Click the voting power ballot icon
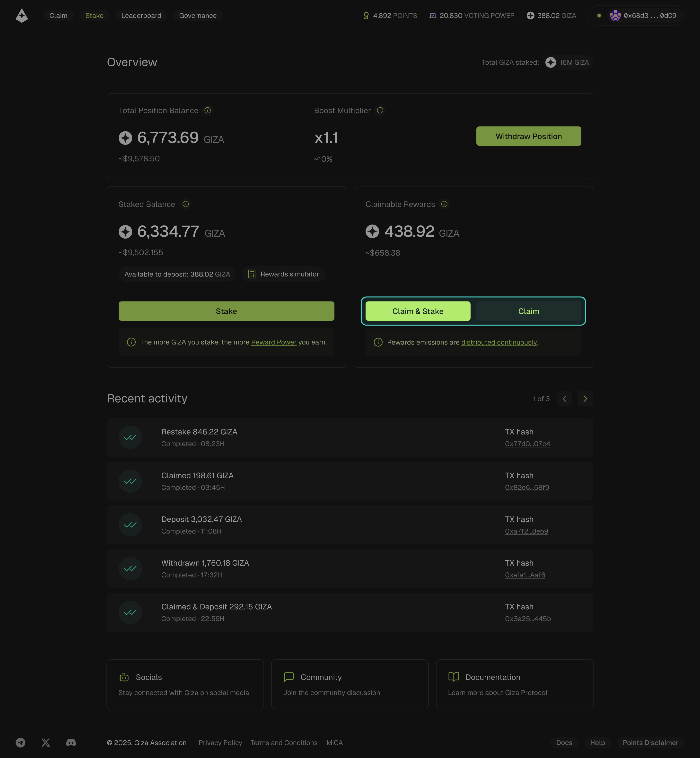 click(433, 16)
